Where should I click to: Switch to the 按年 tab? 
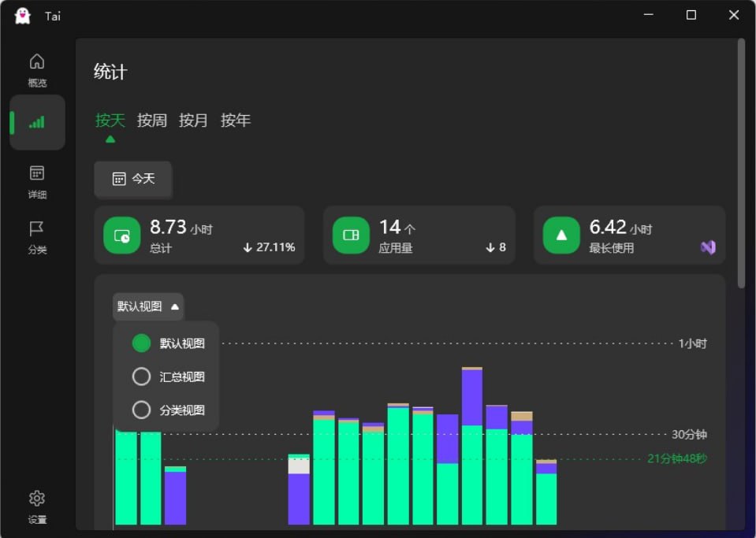pos(235,121)
